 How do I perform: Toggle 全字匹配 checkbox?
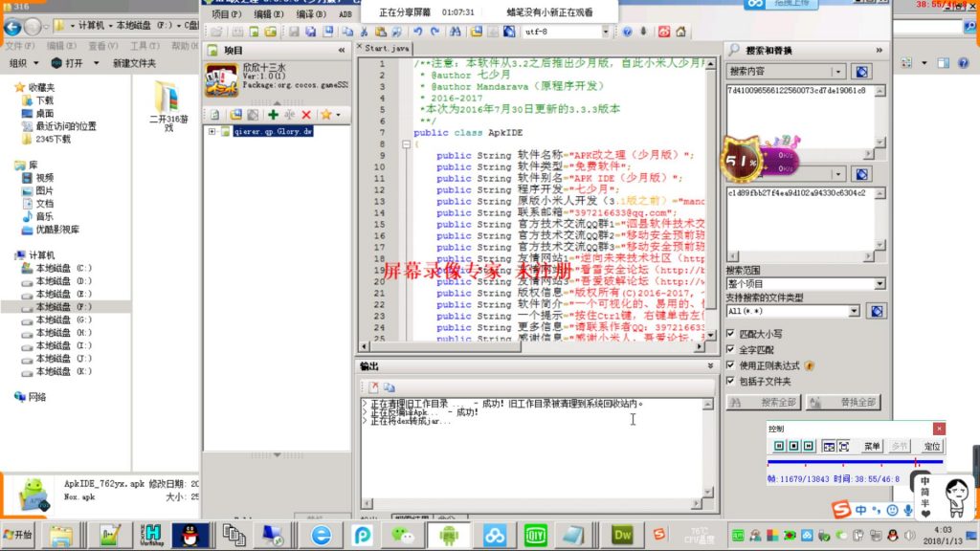pos(730,349)
